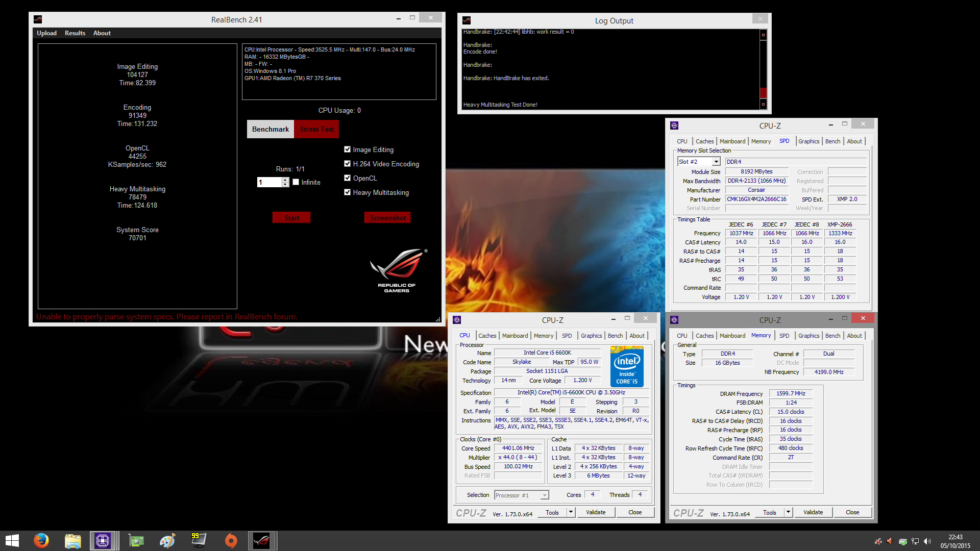
Task: Click Log Output scrollbar up arrow
Action: coord(763,35)
